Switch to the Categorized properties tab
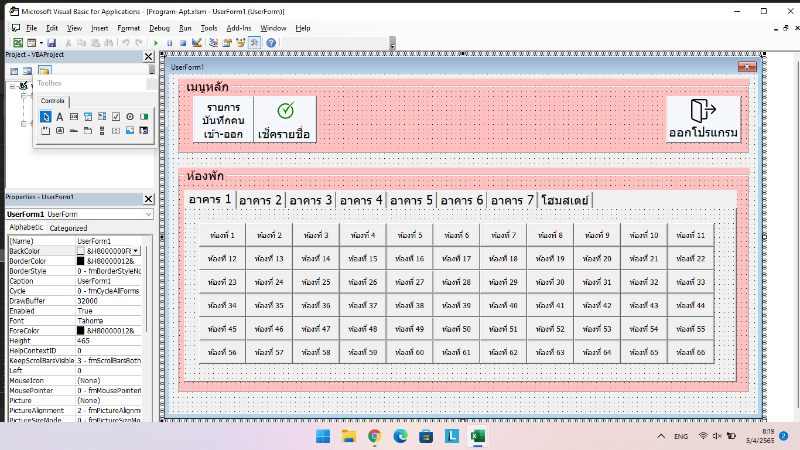Screen dimensions: 800x450 click(68, 228)
